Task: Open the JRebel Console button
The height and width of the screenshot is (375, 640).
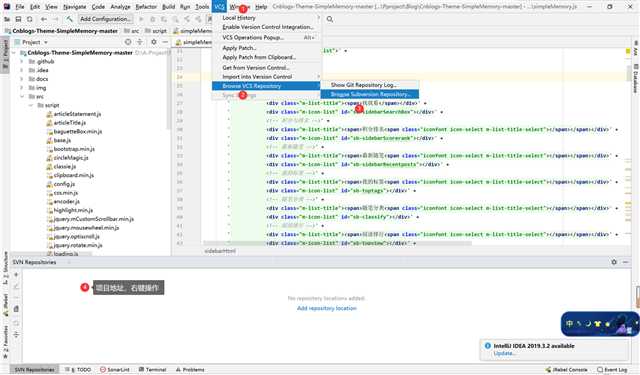Action: 567,370
